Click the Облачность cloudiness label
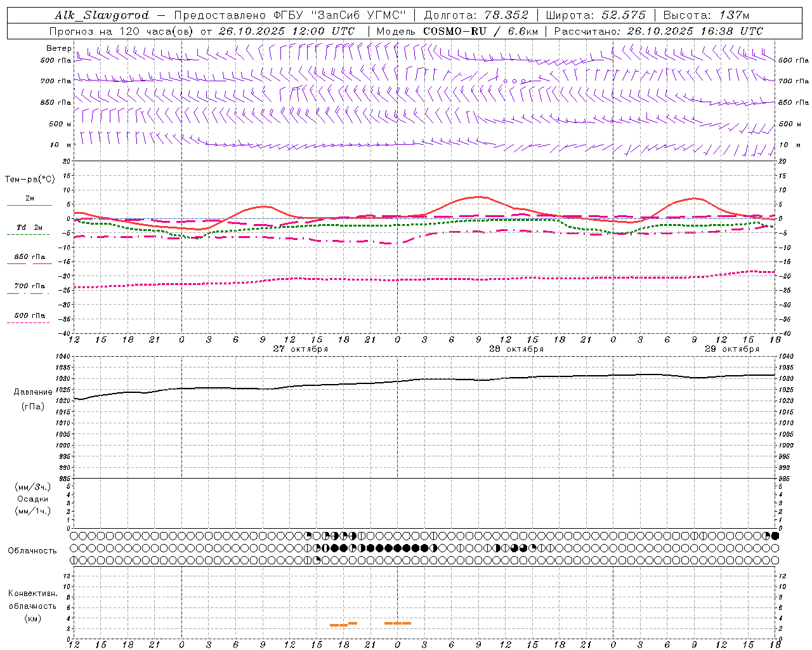Image resolution: width=812 pixels, height=650 pixels. click(32, 550)
